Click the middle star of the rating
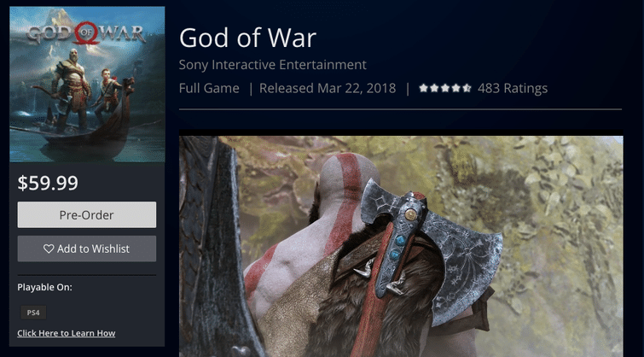Screen dimensions: 644x357 click(445, 88)
